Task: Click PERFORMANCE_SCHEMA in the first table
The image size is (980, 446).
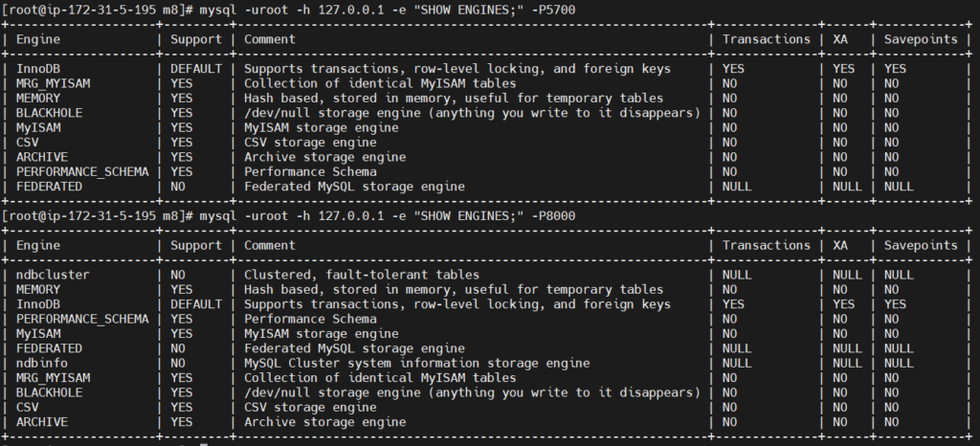Action: point(82,171)
